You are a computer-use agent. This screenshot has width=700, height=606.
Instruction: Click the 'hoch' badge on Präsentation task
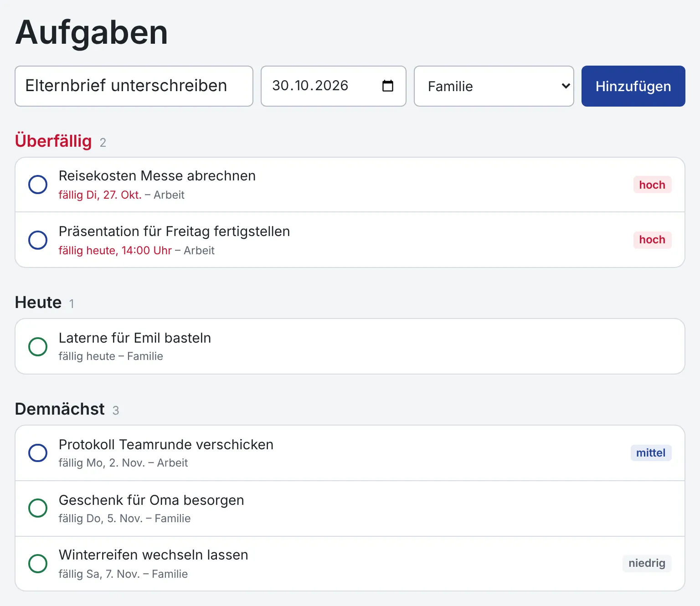(x=652, y=240)
